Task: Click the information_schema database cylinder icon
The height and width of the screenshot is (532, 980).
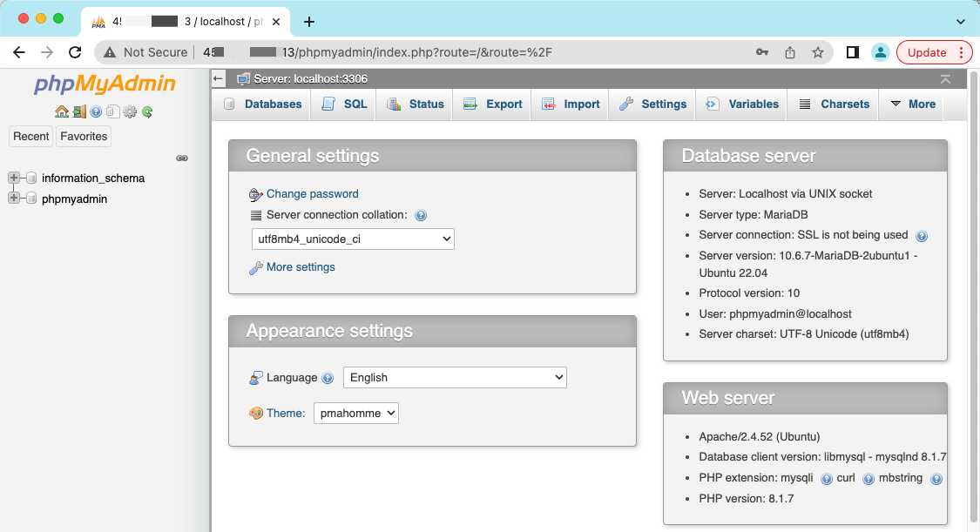Action: pos(31,178)
